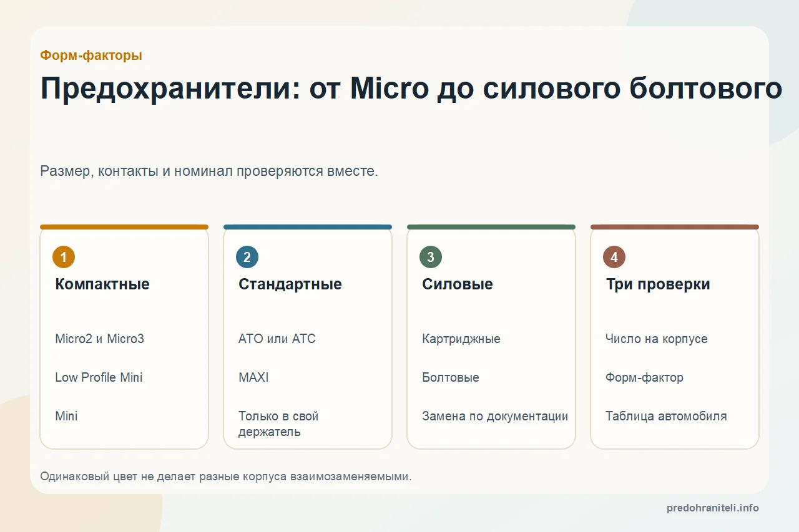Select the Стандартные card heading

[290, 284]
